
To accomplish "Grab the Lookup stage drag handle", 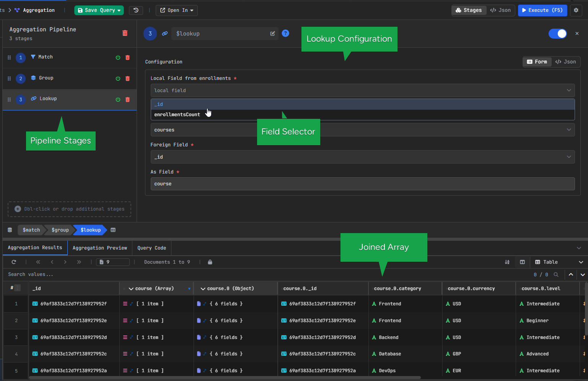I will click(x=9, y=100).
